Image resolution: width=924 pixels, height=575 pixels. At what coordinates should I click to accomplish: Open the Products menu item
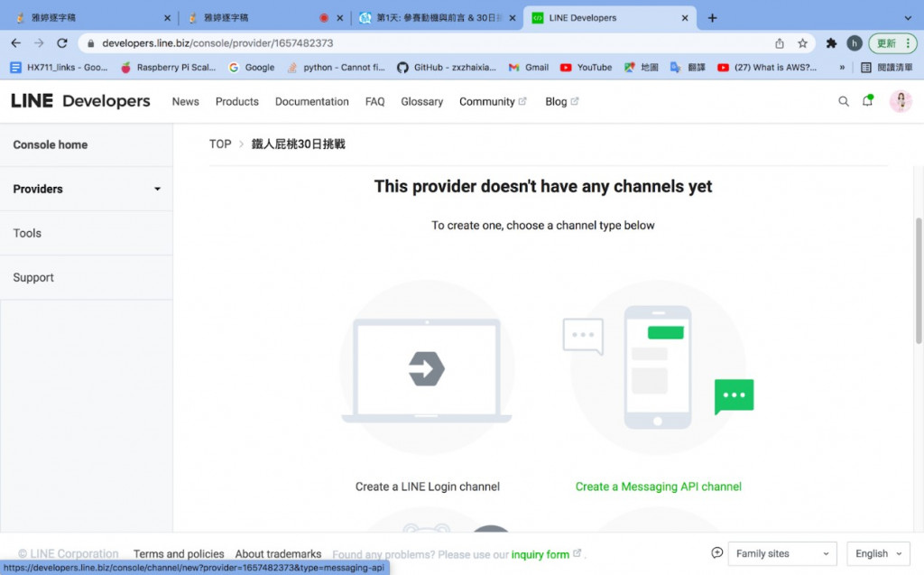coord(237,101)
